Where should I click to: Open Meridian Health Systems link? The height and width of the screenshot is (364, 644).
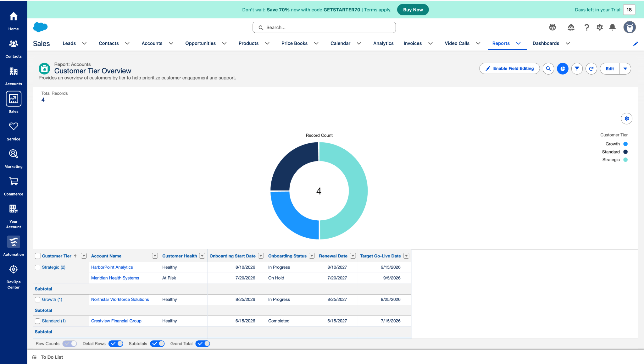[x=115, y=278]
